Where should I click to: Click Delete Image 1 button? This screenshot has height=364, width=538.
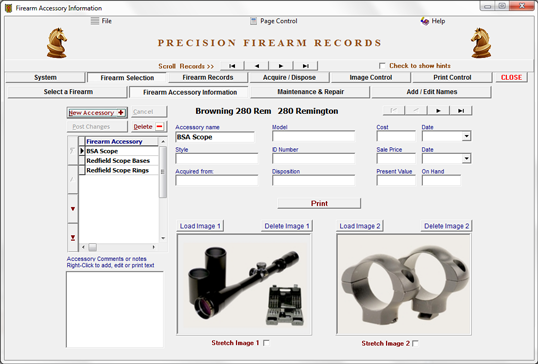(x=287, y=226)
